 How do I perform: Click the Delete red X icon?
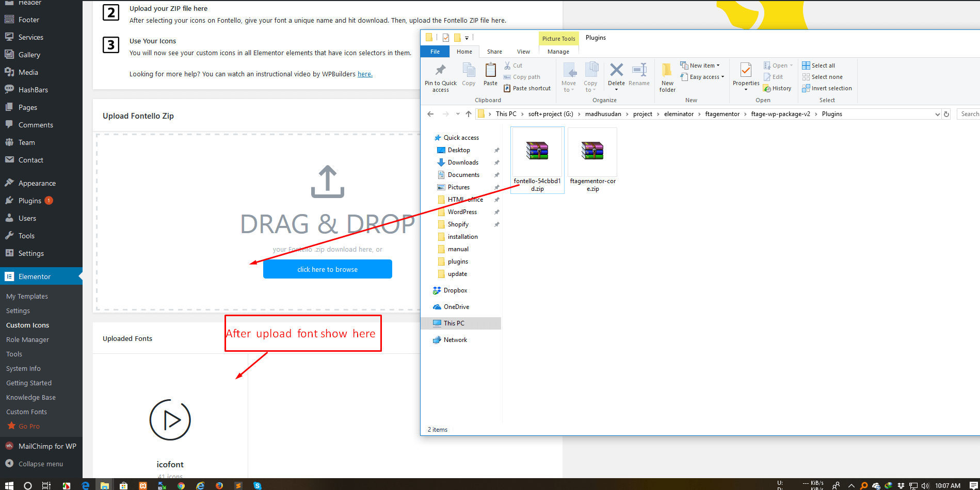coord(616,70)
